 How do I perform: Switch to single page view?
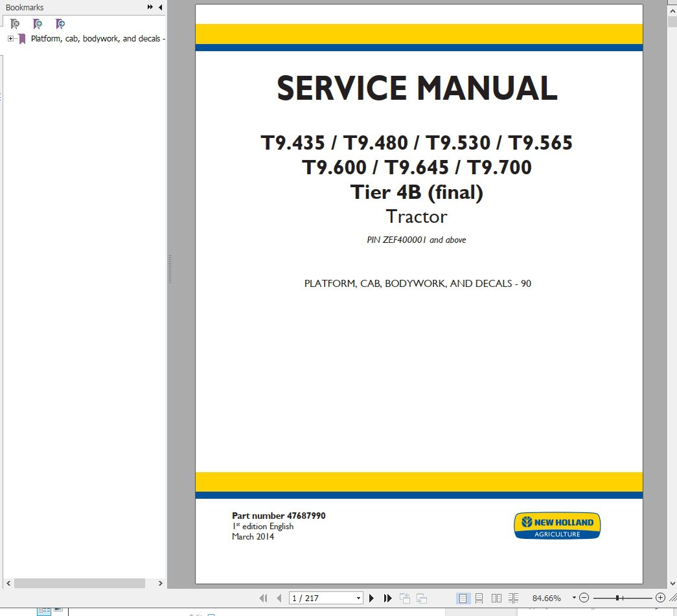[463, 598]
